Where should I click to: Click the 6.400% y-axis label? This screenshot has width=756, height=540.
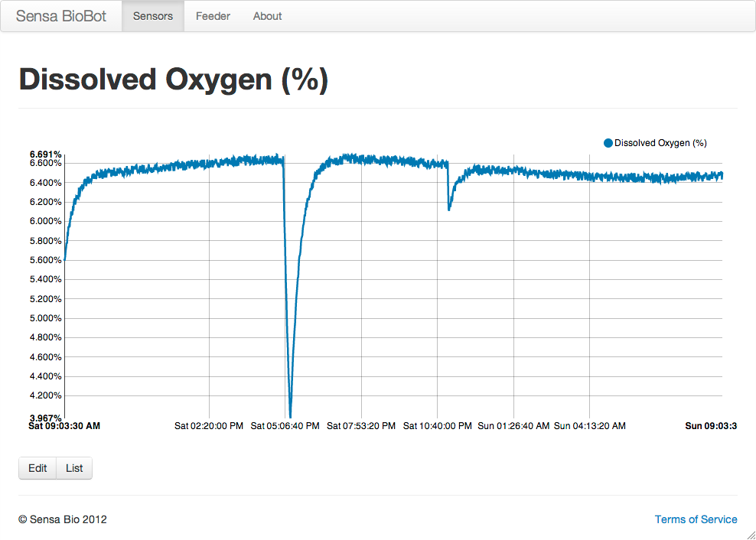(x=46, y=183)
